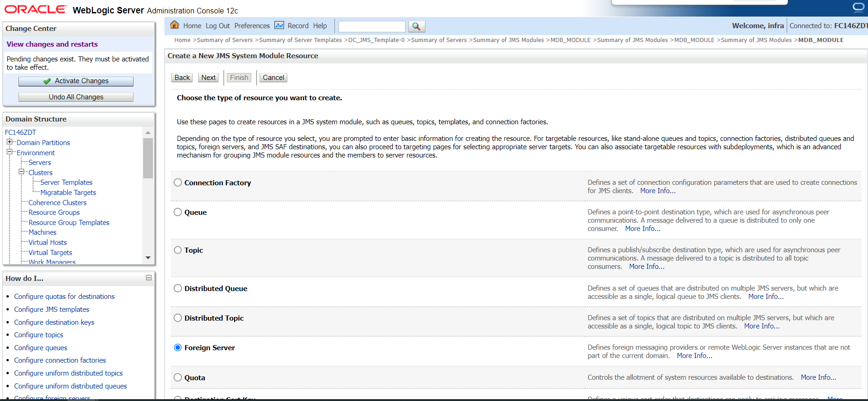The image size is (868, 401).
Task: Click the Home house icon in toolbar
Action: [175, 25]
